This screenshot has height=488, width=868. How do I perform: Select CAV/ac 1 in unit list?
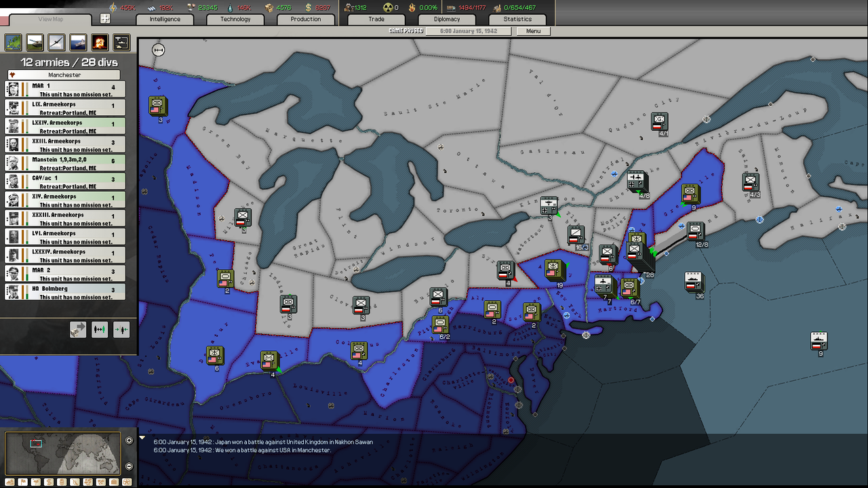(x=65, y=181)
